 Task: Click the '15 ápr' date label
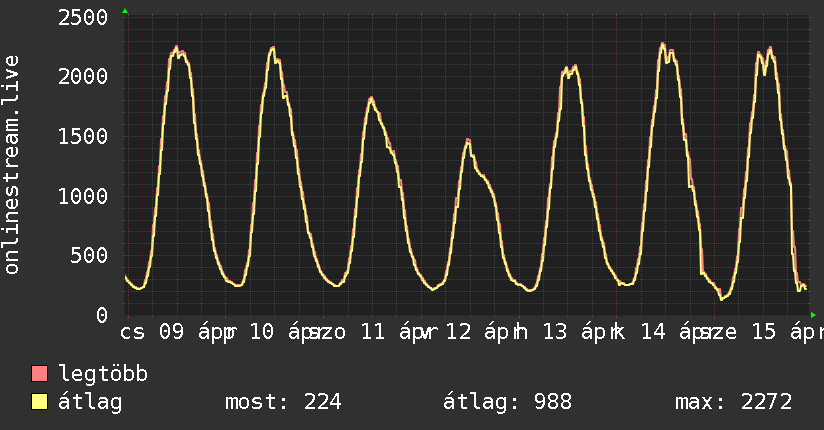click(788, 332)
